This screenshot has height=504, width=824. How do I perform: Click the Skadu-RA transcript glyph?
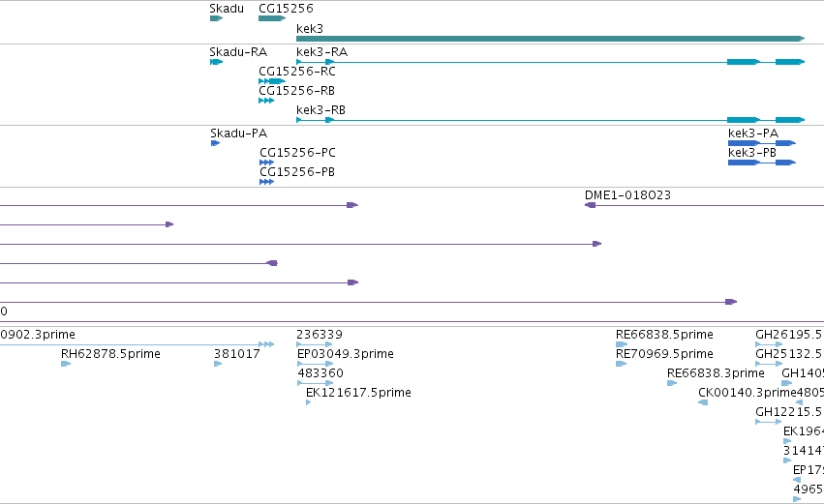click(217, 62)
